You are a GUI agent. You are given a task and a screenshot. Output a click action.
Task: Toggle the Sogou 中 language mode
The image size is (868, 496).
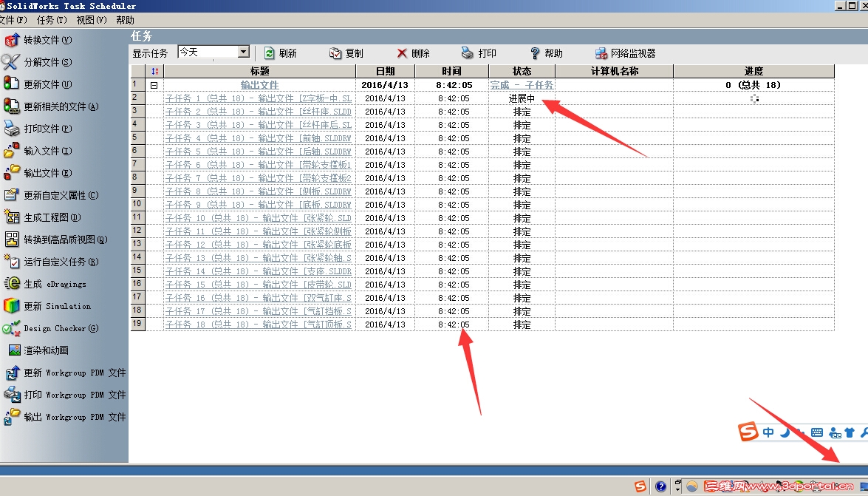[768, 432]
